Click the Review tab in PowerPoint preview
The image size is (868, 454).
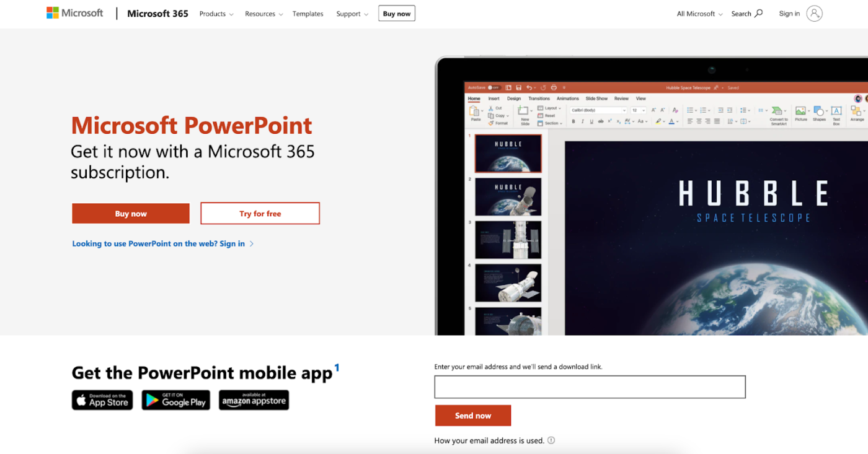[x=621, y=98]
